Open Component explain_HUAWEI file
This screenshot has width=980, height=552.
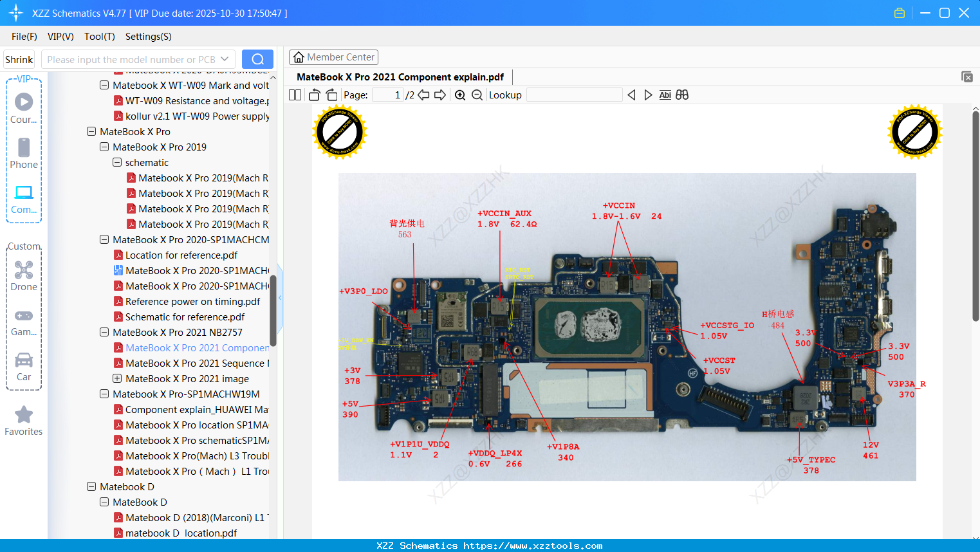pos(192,409)
